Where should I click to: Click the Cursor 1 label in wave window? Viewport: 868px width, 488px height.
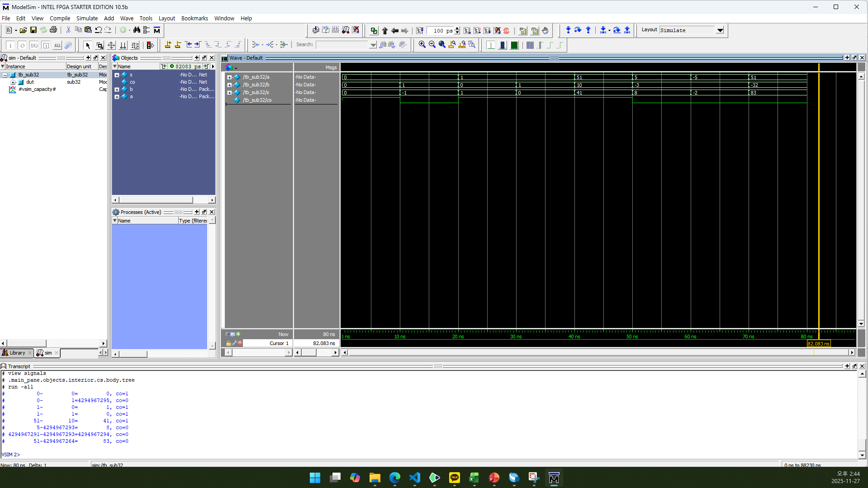(x=279, y=343)
